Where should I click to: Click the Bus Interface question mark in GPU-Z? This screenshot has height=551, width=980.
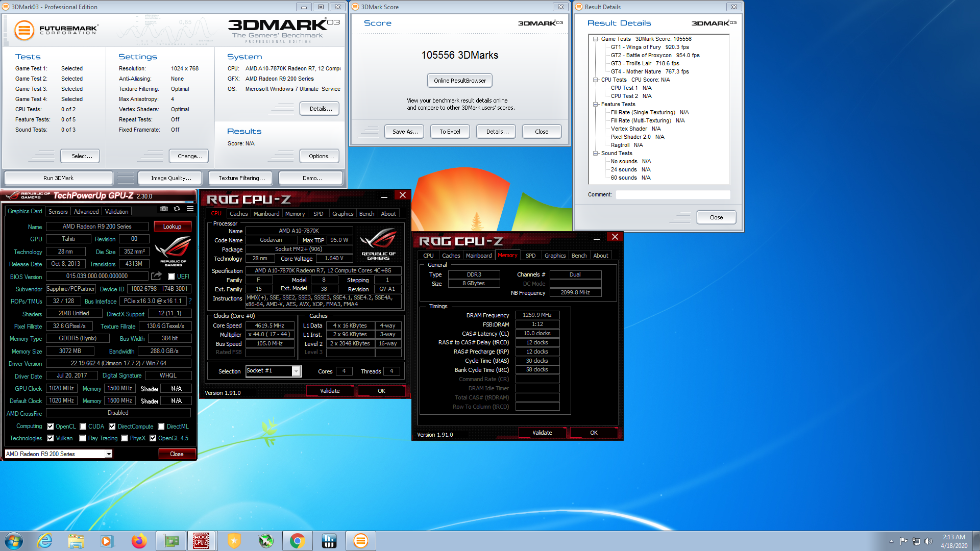coord(190,301)
